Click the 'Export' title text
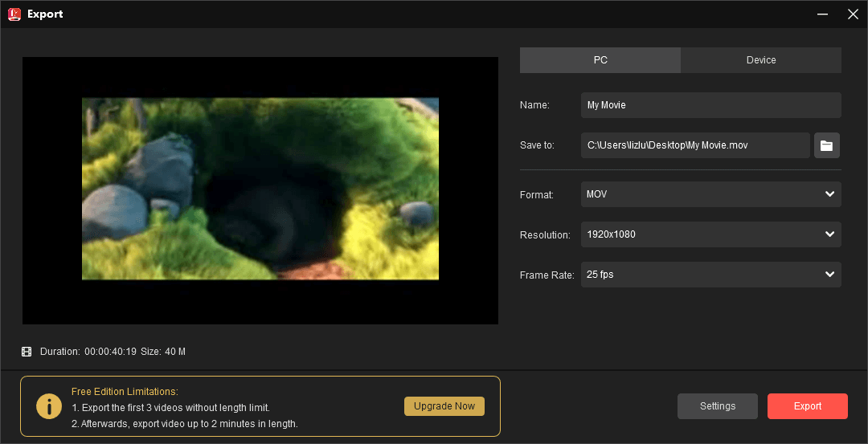Image resolution: width=868 pixels, height=444 pixels. 45,14
